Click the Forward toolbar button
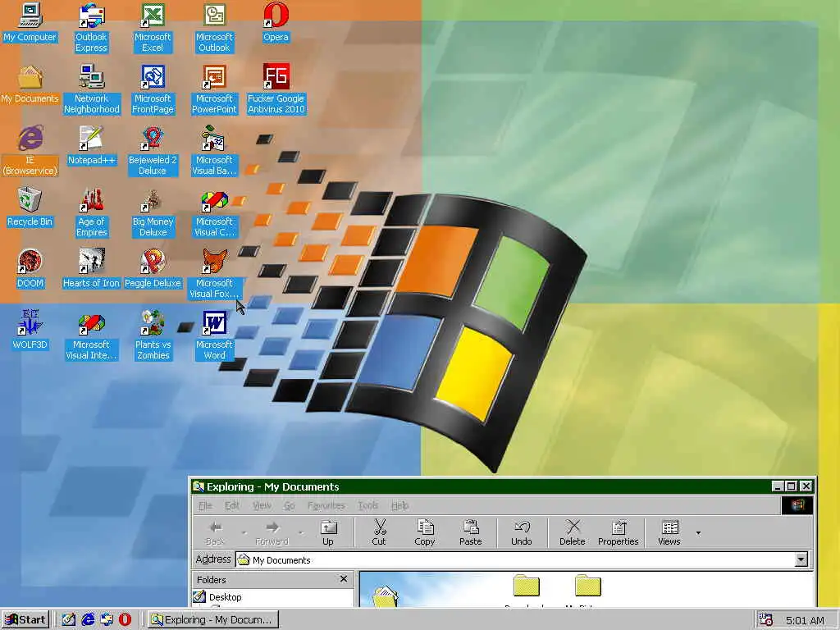The image size is (840, 630). pos(272,532)
